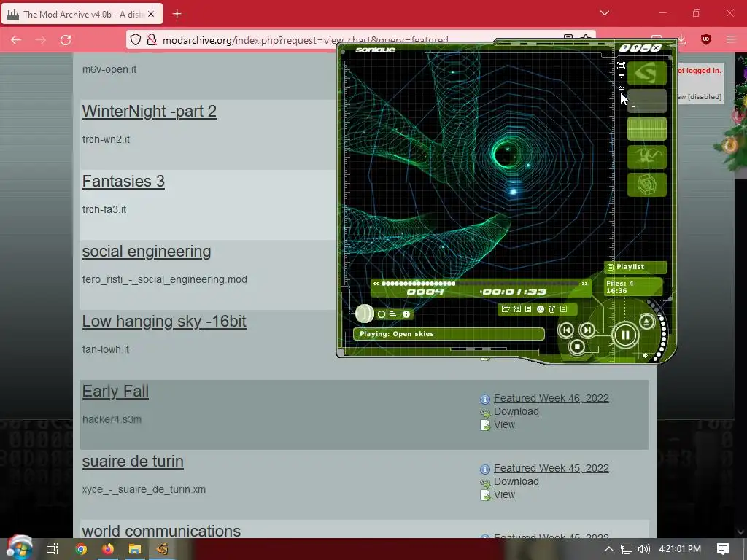747x560 pixels.
Task: Open a new Firefox tab
Action: [177, 14]
